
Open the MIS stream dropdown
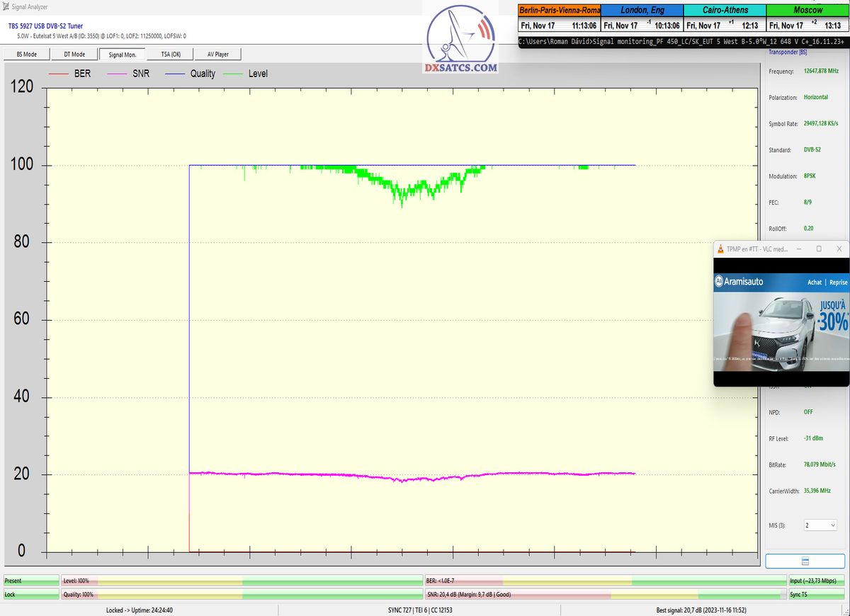tap(820, 525)
